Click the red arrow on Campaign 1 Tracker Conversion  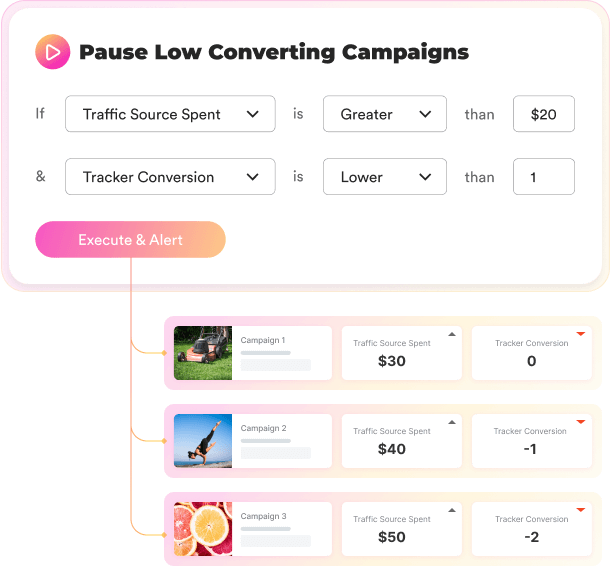point(579,334)
